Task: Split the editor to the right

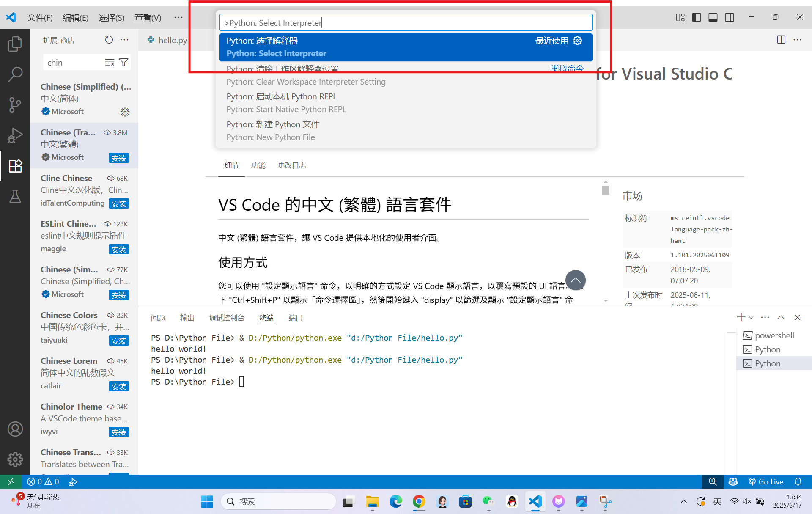Action: pos(781,40)
